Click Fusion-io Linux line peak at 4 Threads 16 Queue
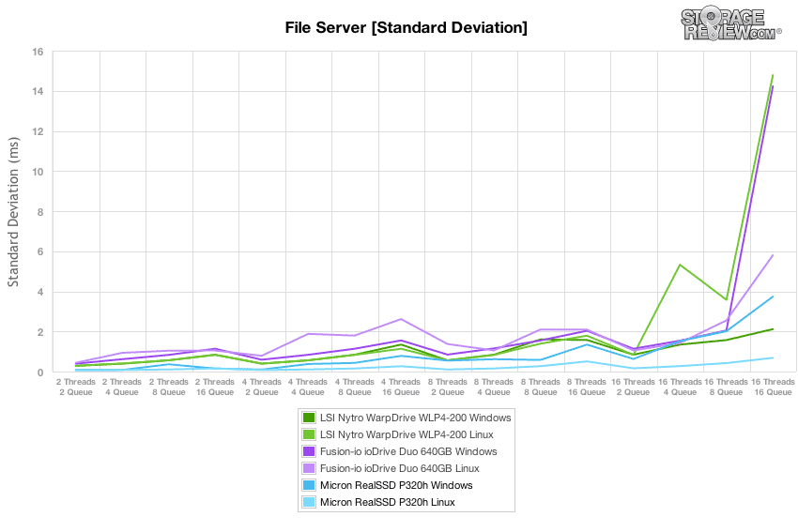This screenshot has width=798, height=532. [x=401, y=319]
